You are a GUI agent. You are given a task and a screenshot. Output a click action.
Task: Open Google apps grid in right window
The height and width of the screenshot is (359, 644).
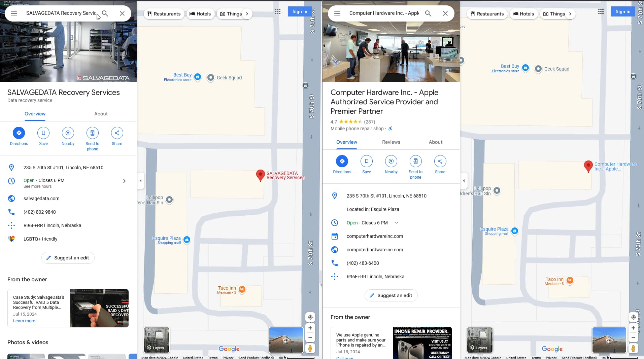coord(601,12)
